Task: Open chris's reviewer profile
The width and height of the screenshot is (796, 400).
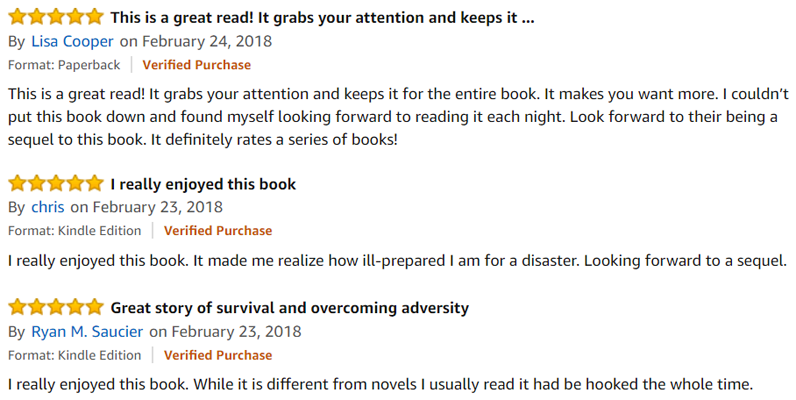Action: [47, 207]
